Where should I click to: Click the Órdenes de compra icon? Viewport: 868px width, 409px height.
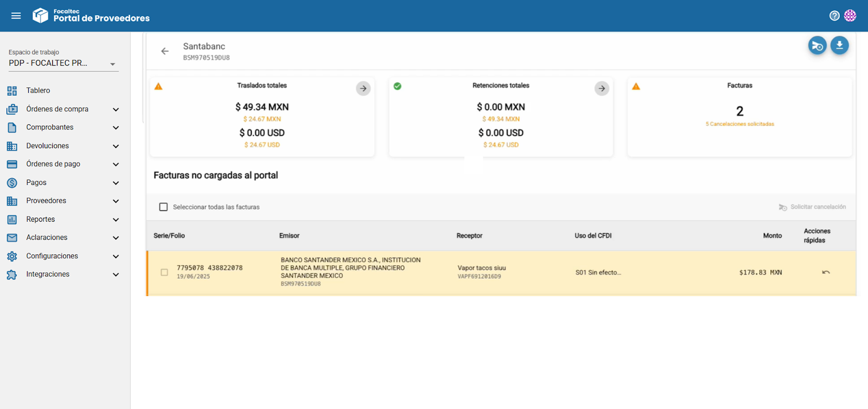point(12,109)
